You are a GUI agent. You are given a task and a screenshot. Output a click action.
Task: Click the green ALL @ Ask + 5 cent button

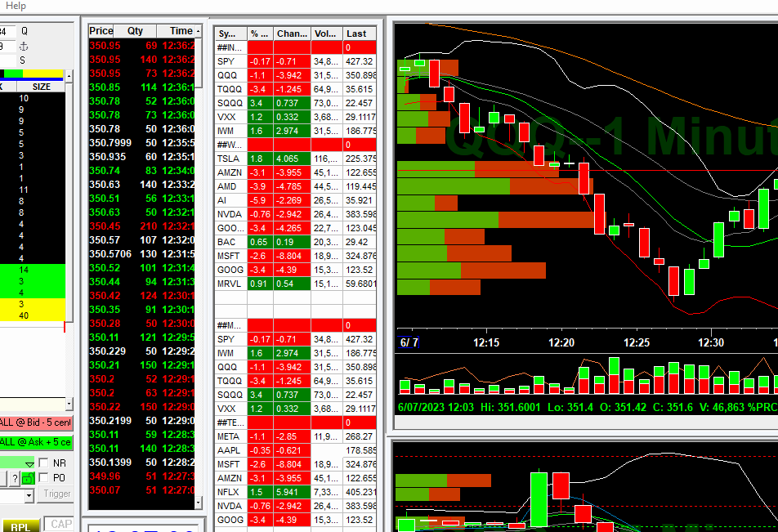tap(36, 442)
